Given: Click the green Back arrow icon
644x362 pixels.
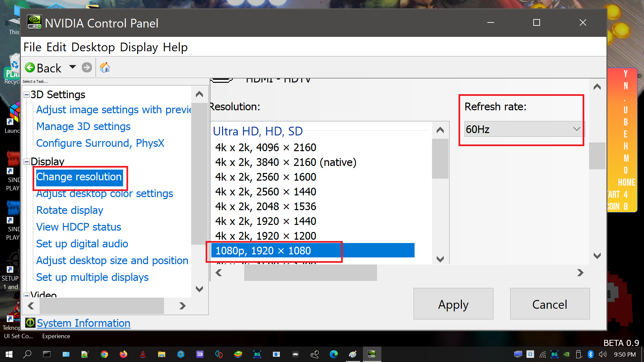Looking at the screenshot, I should click(30, 68).
